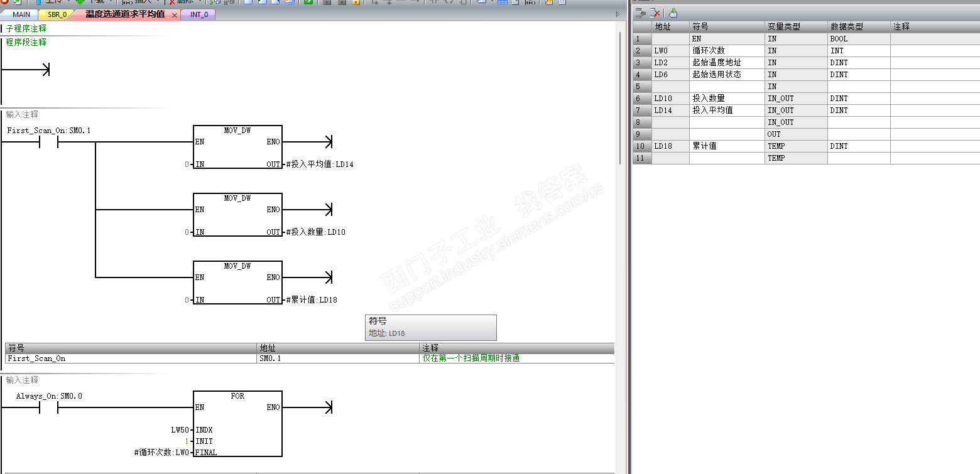This screenshot has height=474, width=980.
Task: Click the #投入数量:LD10 output operand
Action: pyautogui.click(x=315, y=232)
